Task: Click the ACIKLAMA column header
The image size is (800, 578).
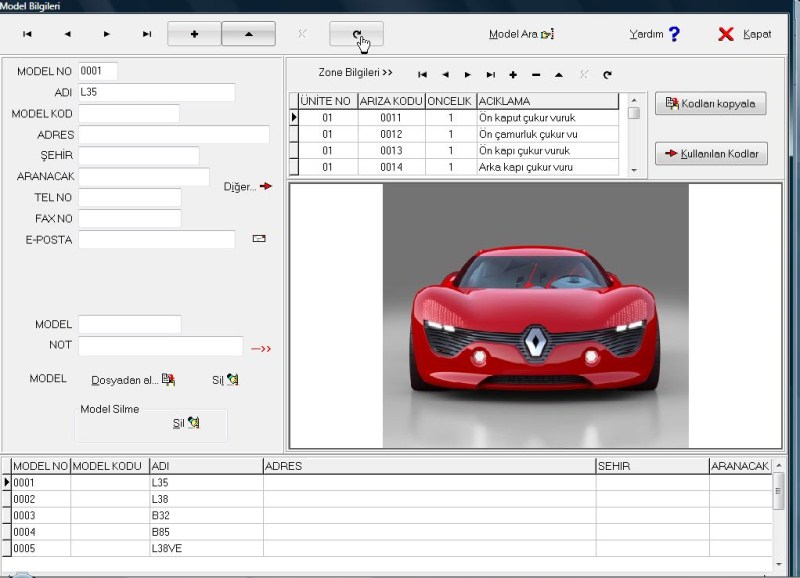Action: click(547, 101)
